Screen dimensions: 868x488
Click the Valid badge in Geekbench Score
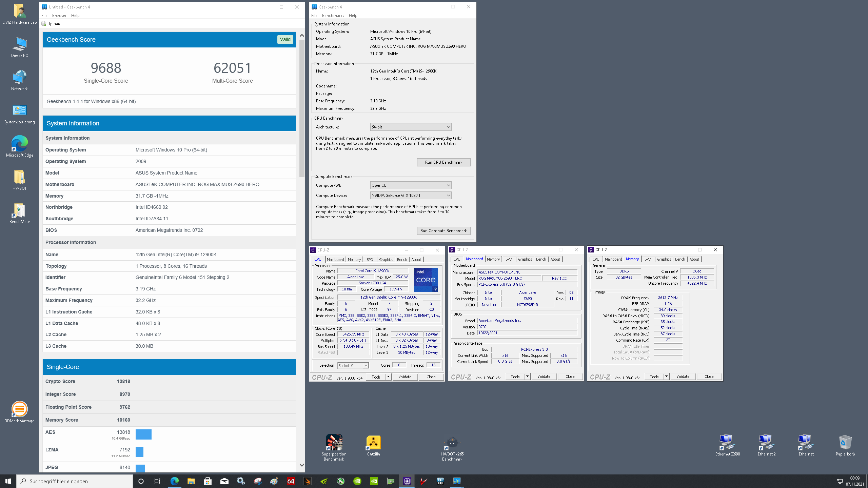(285, 39)
